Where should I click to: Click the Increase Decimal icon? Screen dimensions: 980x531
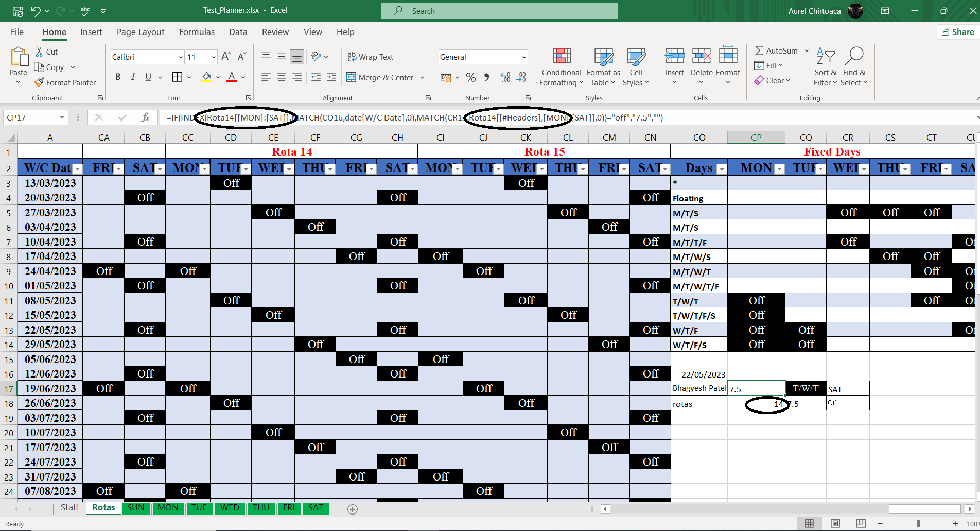tap(504, 77)
